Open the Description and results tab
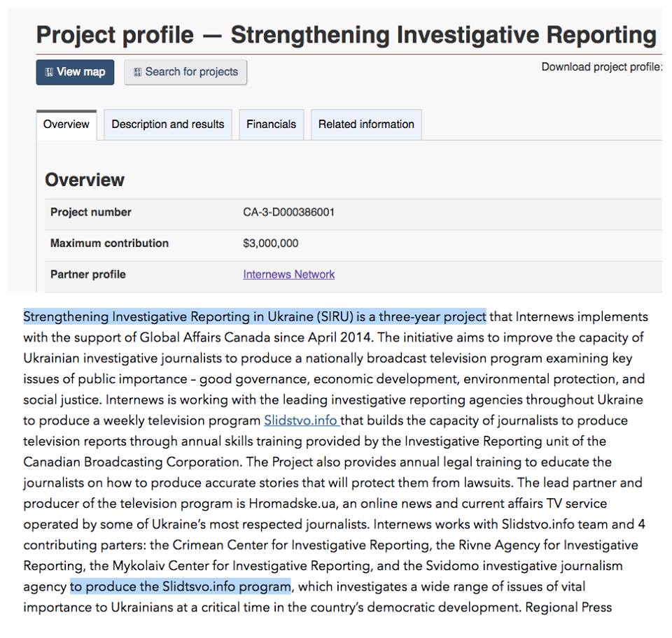672x638 pixels. click(168, 125)
